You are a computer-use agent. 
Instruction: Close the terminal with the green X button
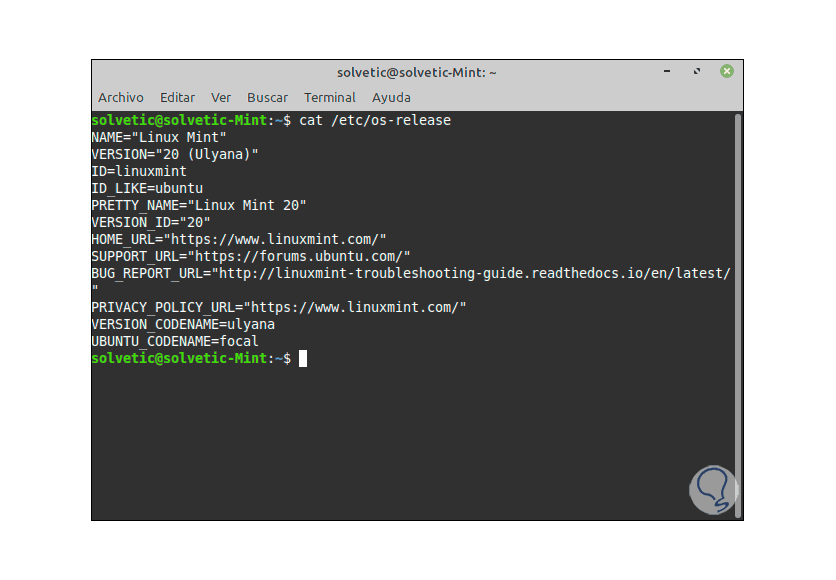point(726,71)
